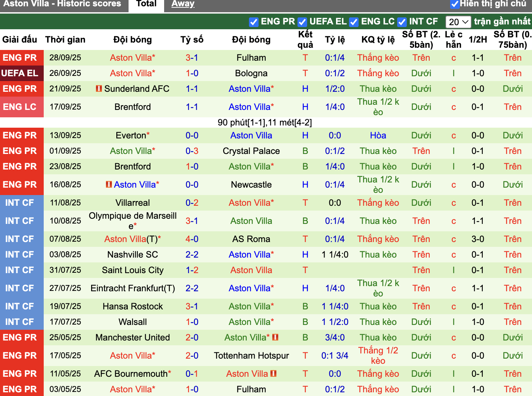Image resolution: width=532 pixels, height=396 pixels.
Task: Click the UEFA EL league cell on 26/09/25
Action: [x=22, y=73]
